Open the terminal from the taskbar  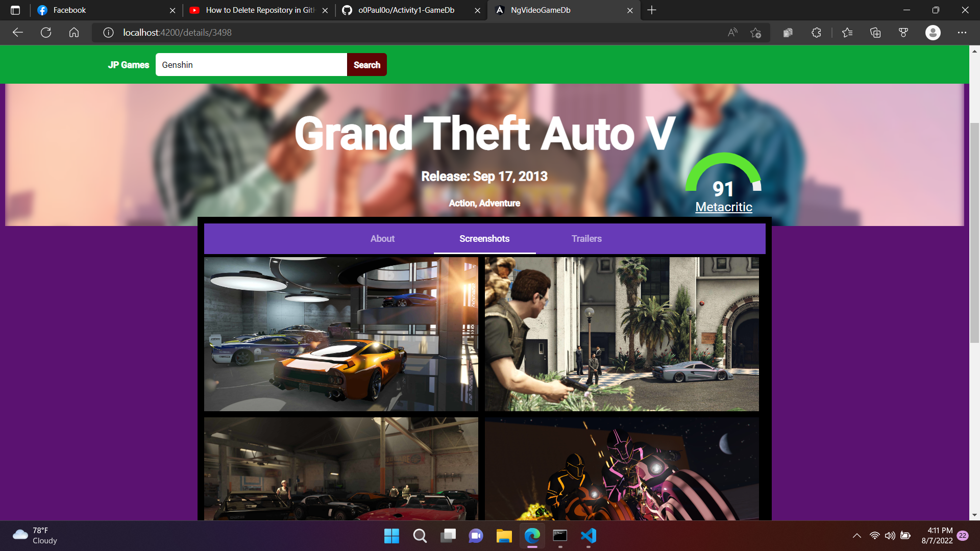click(560, 536)
